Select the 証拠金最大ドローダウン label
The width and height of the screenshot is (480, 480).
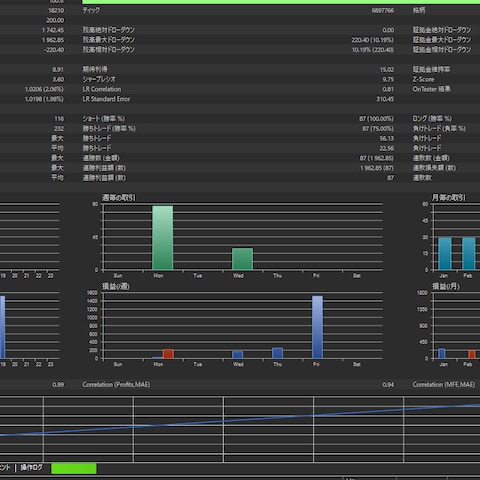(442, 40)
